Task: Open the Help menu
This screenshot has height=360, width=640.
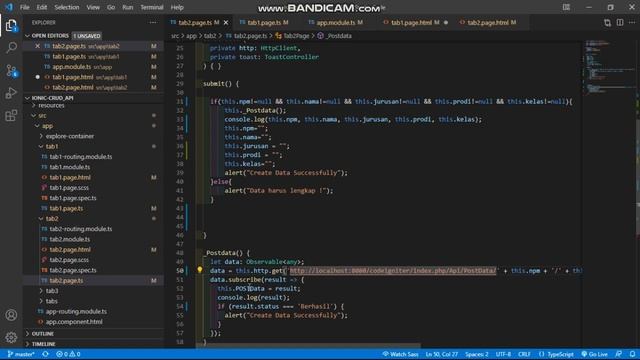Action: click(x=177, y=7)
